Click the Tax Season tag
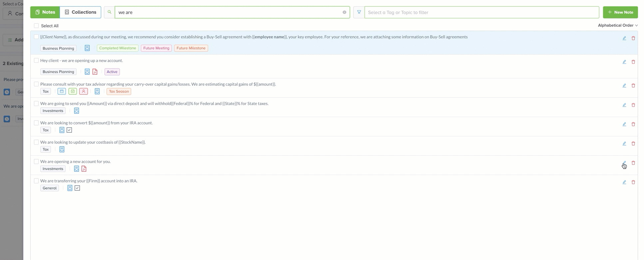644x260 pixels. 119,91
